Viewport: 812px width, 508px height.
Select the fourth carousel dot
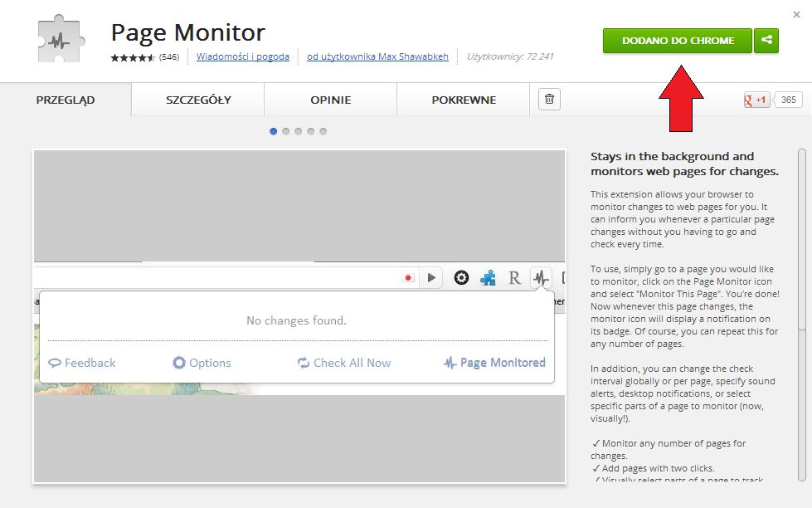pos(311,131)
